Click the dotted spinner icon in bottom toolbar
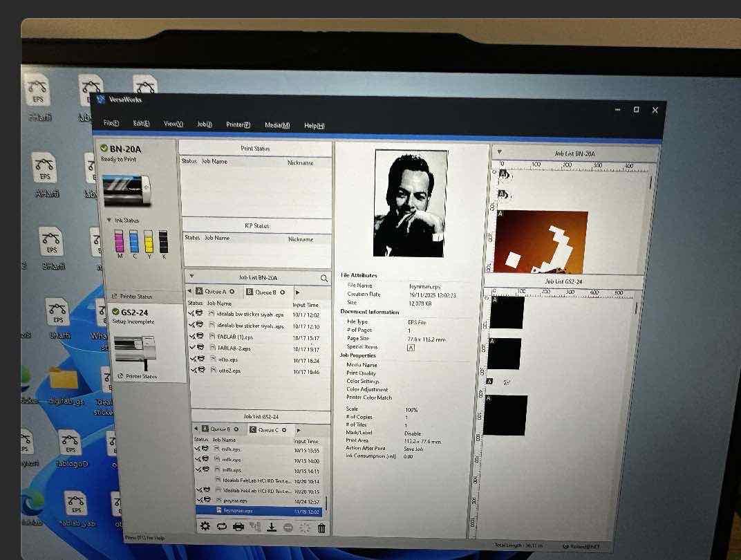Screen dimensions: 741x560 coord(305,528)
